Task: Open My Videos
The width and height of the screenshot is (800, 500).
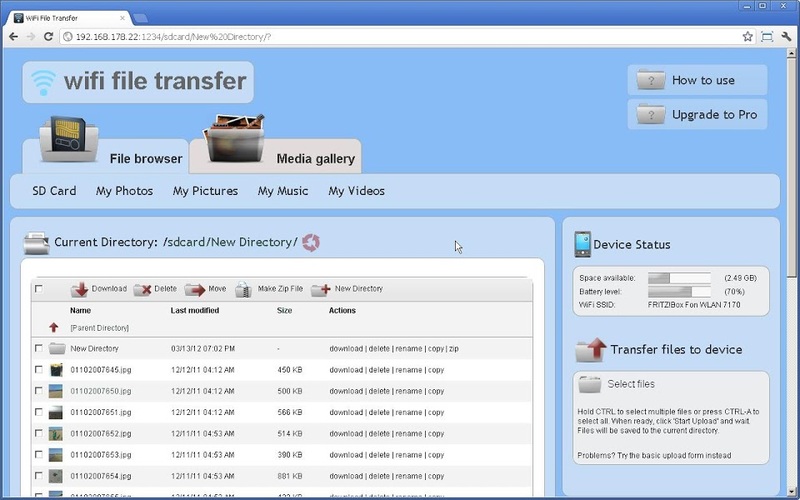Action: 356,191
